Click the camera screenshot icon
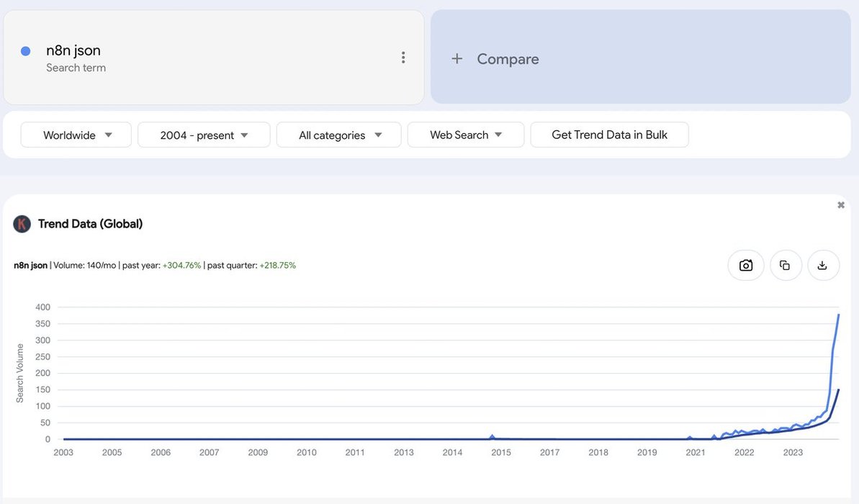This screenshot has width=859, height=504. click(x=746, y=266)
